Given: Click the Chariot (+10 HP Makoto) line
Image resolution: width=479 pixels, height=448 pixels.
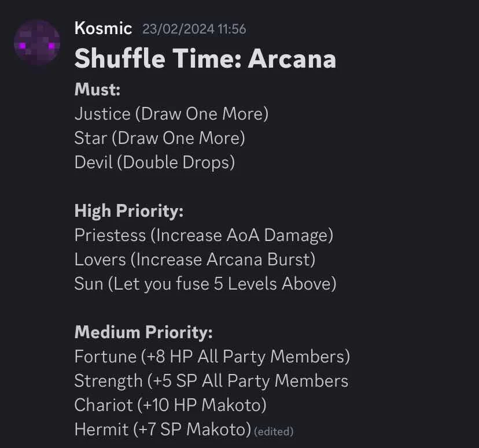Looking at the screenshot, I should click(170, 405).
